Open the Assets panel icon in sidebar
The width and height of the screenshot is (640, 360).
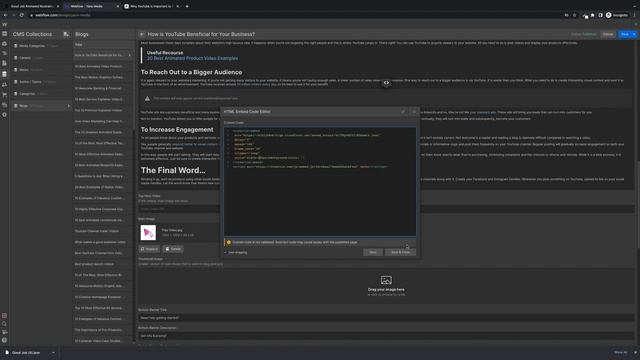(4, 105)
